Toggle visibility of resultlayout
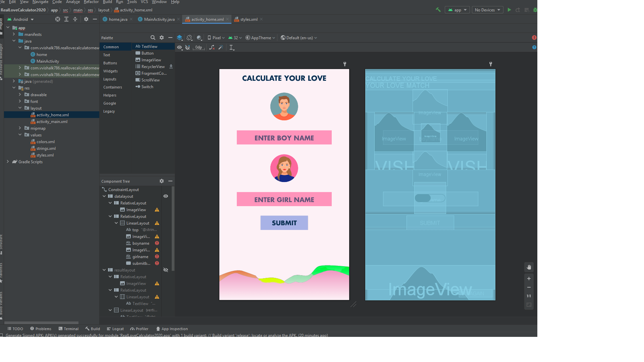The width and height of the screenshot is (644, 362). pos(166,270)
